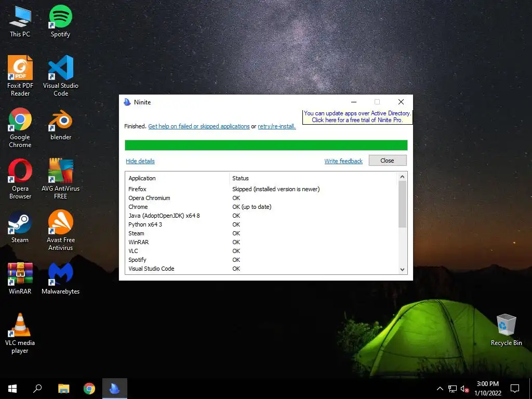
Task: Click the details list scrollbar thumb
Action: 403,204
